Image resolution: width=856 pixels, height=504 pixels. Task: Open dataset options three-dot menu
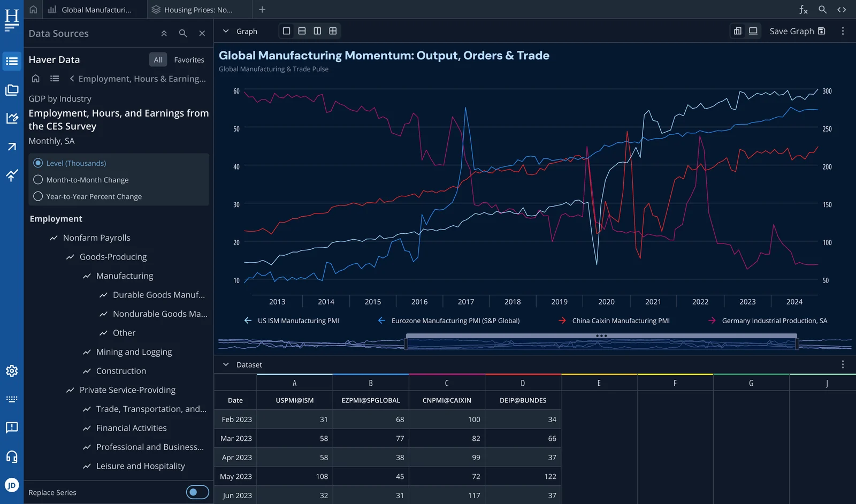click(843, 364)
